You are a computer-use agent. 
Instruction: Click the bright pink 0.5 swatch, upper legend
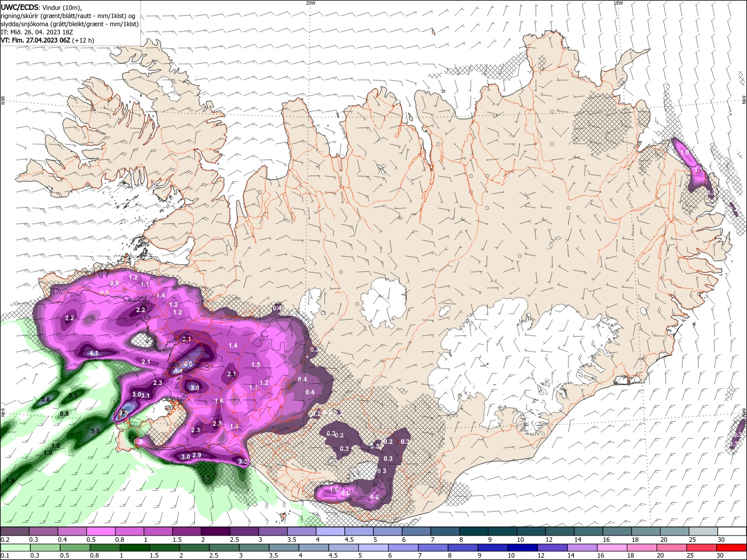pyautogui.click(x=100, y=531)
